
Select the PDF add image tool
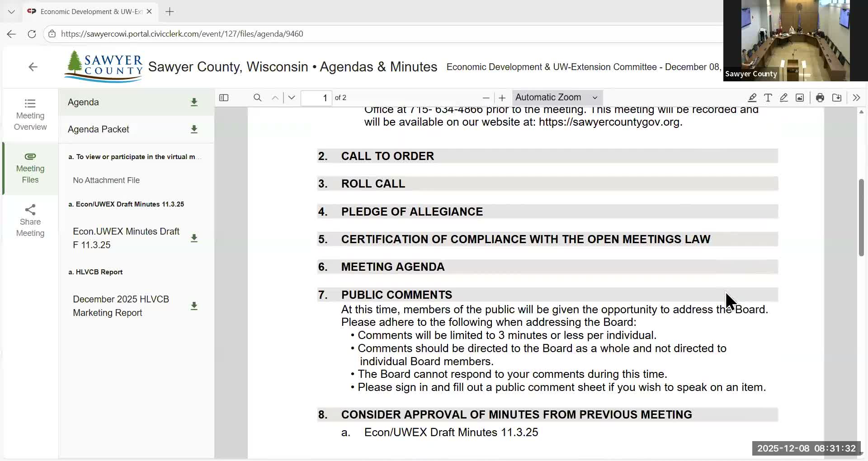tap(800, 98)
